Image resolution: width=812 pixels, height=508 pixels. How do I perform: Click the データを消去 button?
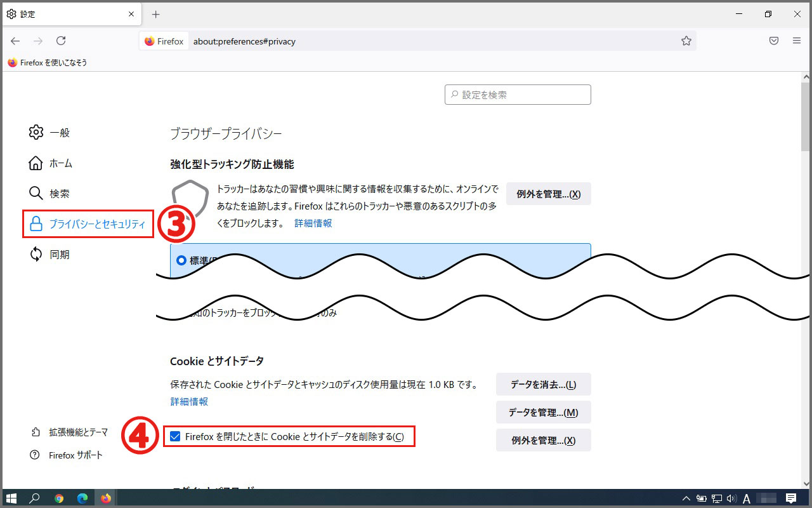(x=543, y=384)
